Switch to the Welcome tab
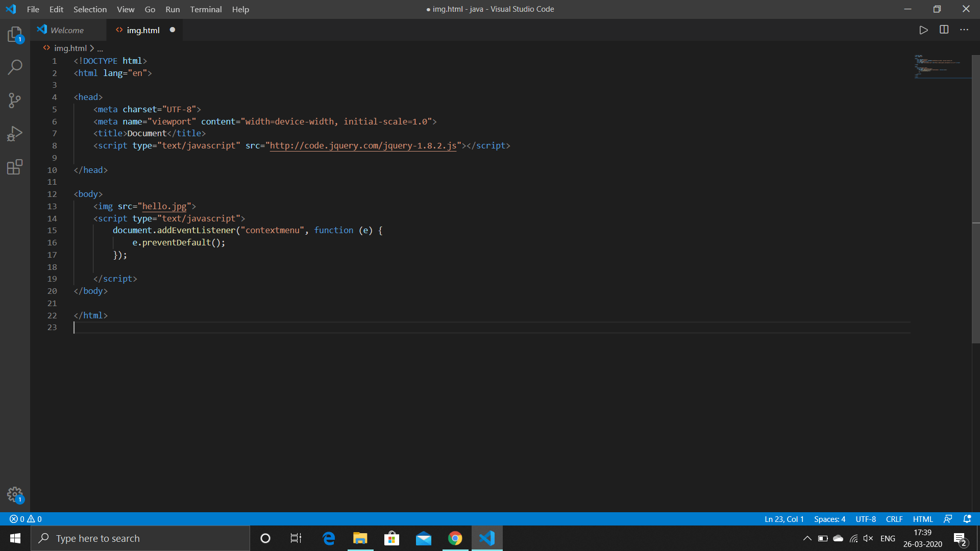Viewport: 980px width, 551px height. click(x=68, y=30)
